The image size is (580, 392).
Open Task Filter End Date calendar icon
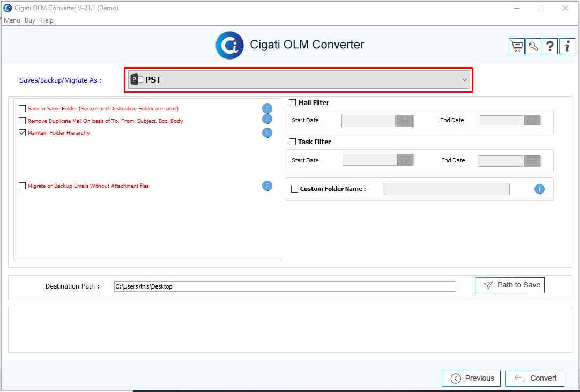pos(532,161)
